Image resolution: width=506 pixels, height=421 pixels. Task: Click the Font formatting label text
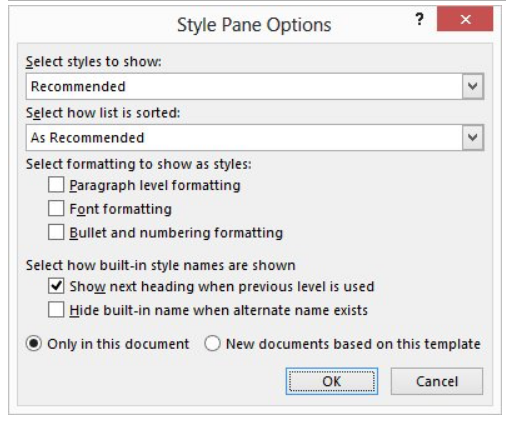coord(120,209)
